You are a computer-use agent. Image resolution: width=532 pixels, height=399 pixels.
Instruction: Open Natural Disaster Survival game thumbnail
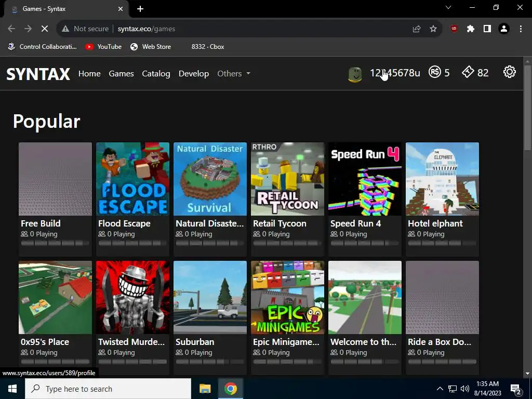[210, 179]
